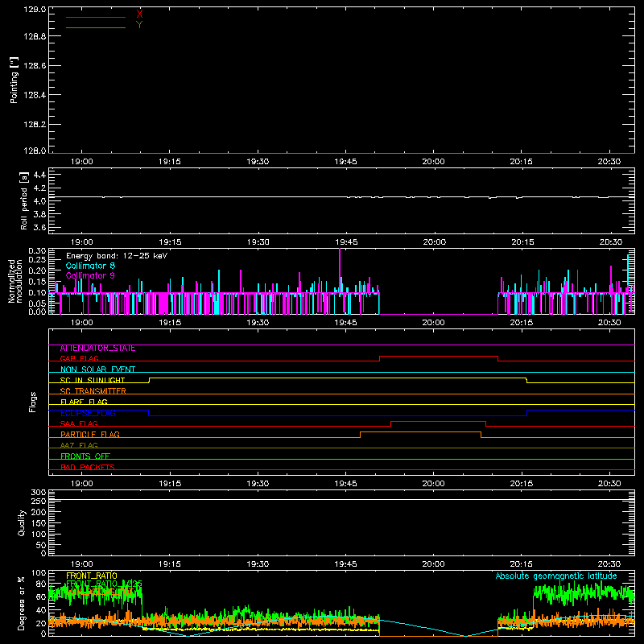Click 20:15 under the Flags panel
This screenshot has width=644, height=644.
click(x=522, y=484)
